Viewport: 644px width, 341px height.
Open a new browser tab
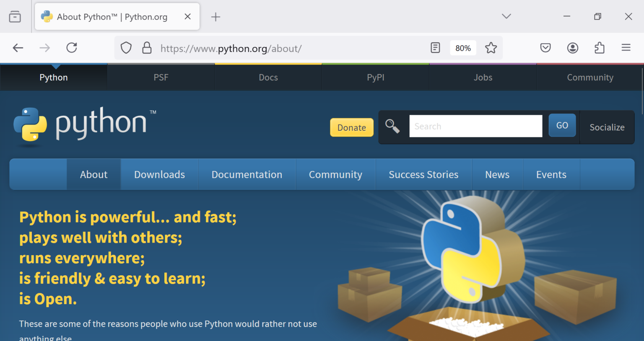coord(216,17)
